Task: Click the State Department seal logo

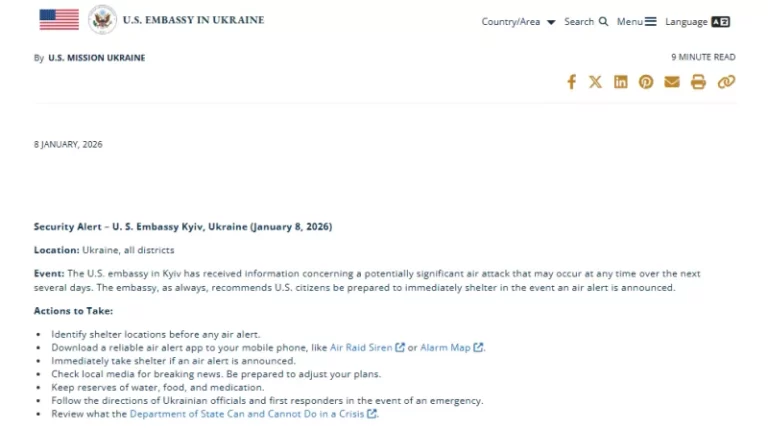Action: pos(102,20)
